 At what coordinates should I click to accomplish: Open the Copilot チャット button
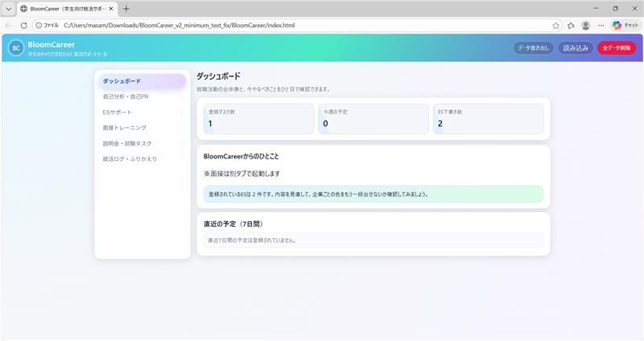pyautogui.click(x=624, y=26)
